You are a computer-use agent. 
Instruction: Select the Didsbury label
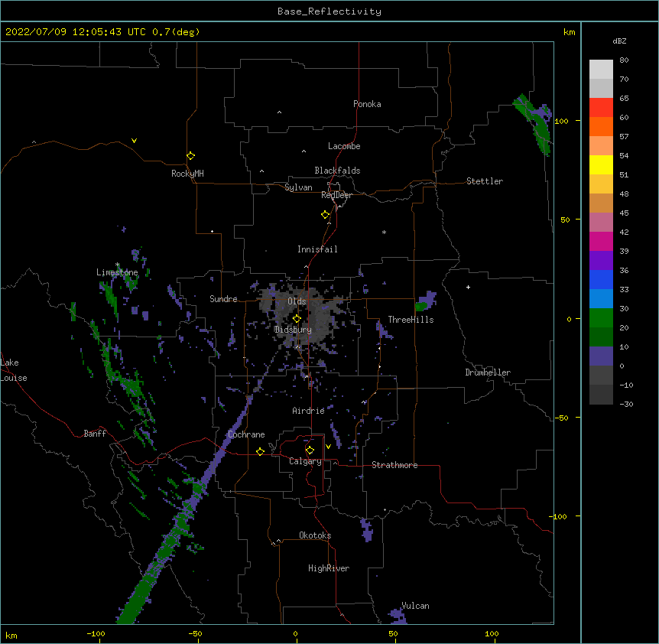tap(293, 330)
